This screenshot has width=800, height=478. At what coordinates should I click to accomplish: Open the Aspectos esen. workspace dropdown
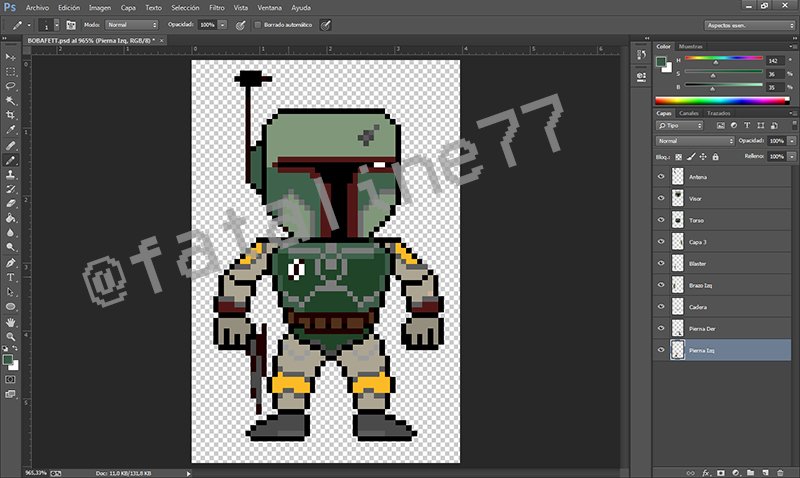point(749,25)
